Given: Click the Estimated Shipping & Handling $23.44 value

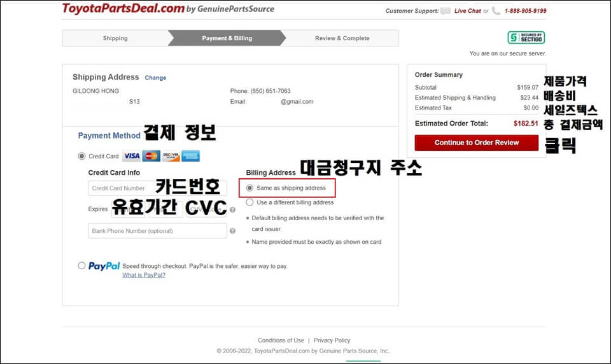Looking at the screenshot, I should 529,97.
